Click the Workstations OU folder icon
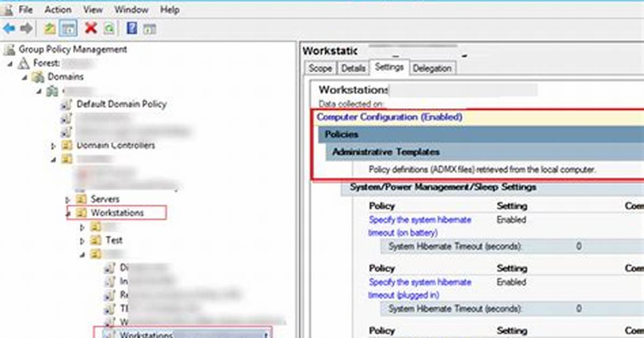Viewport: 644px width, 338px height. point(81,213)
